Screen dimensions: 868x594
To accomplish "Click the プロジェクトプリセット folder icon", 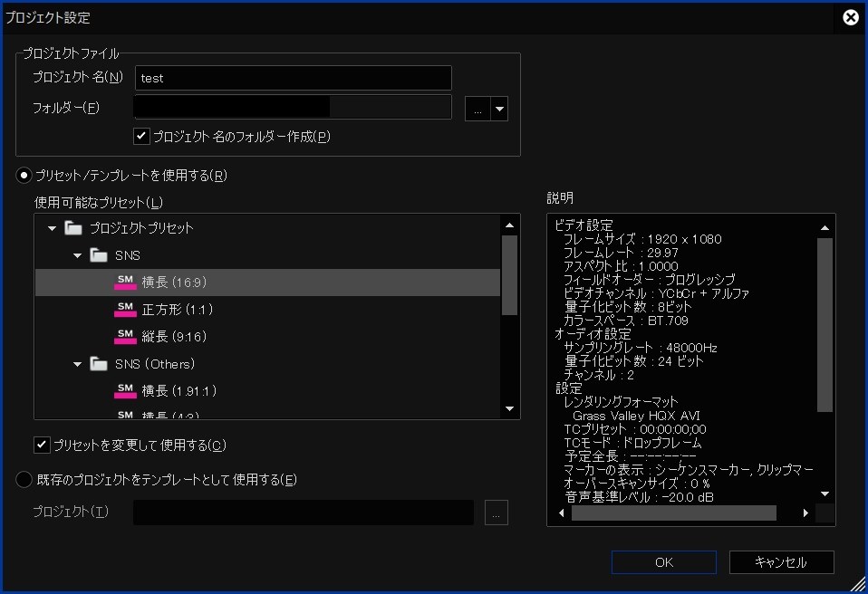I will [73, 228].
